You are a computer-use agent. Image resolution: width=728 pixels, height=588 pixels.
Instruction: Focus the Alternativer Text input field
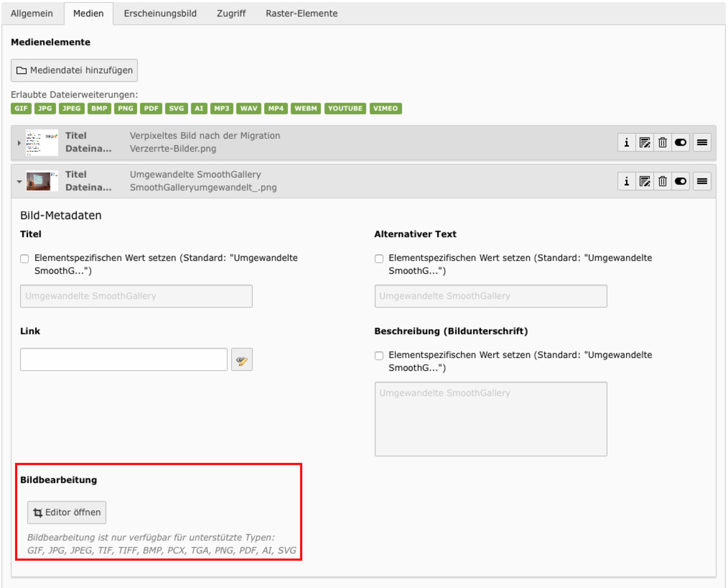491,296
